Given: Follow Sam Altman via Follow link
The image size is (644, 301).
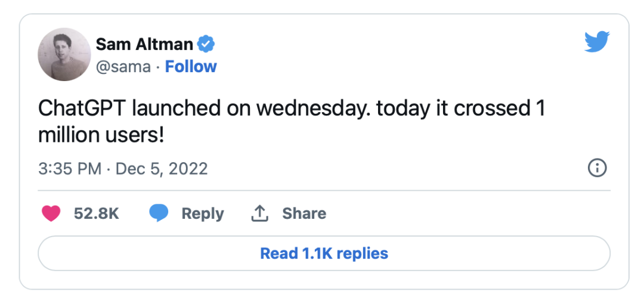Looking at the screenshot, I should coord(191,67).
